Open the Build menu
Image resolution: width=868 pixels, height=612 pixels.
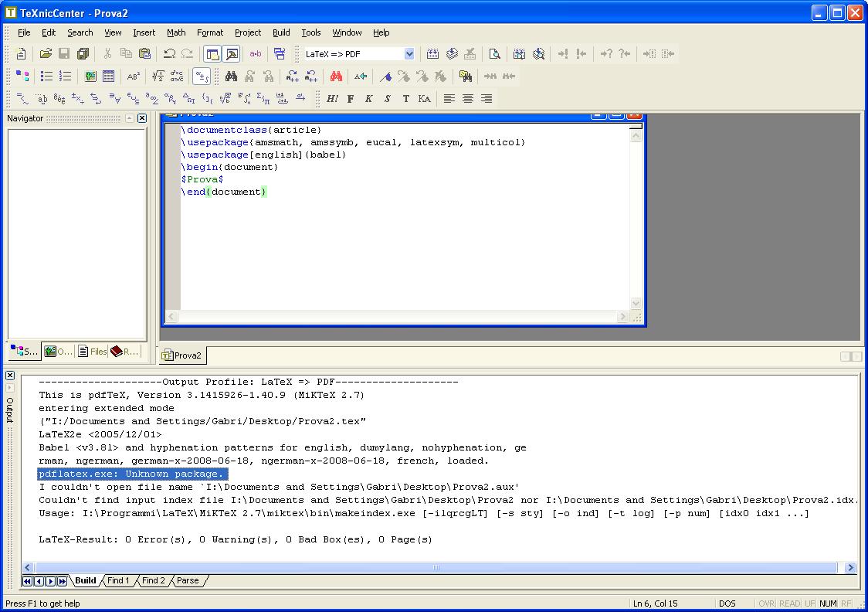click(x=281, y=32)
